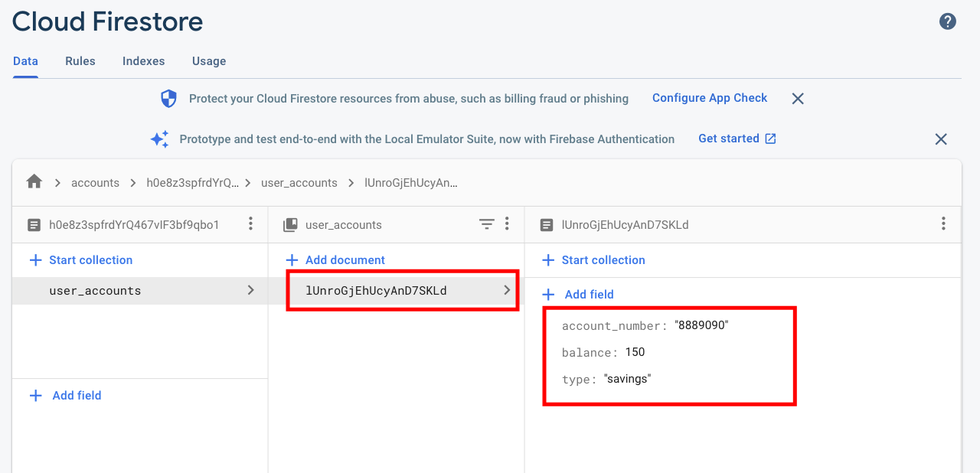Screen dimensions: 980x473
Task: Click the balance value 150
Action: tap(635, 352)
